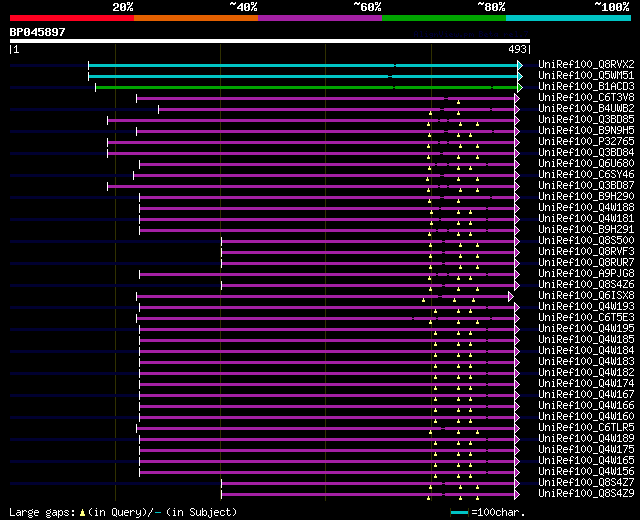
Task: Click the UniRef100_C6T5E3 label
Action: point(586,318)
